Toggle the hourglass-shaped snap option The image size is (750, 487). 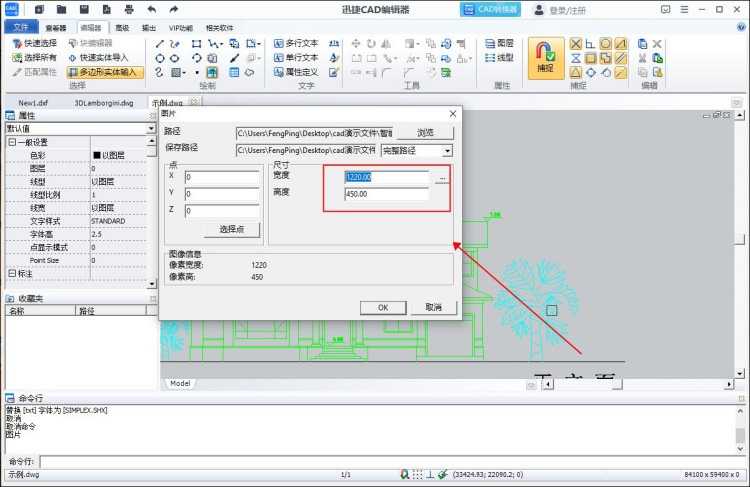point(576,58)
